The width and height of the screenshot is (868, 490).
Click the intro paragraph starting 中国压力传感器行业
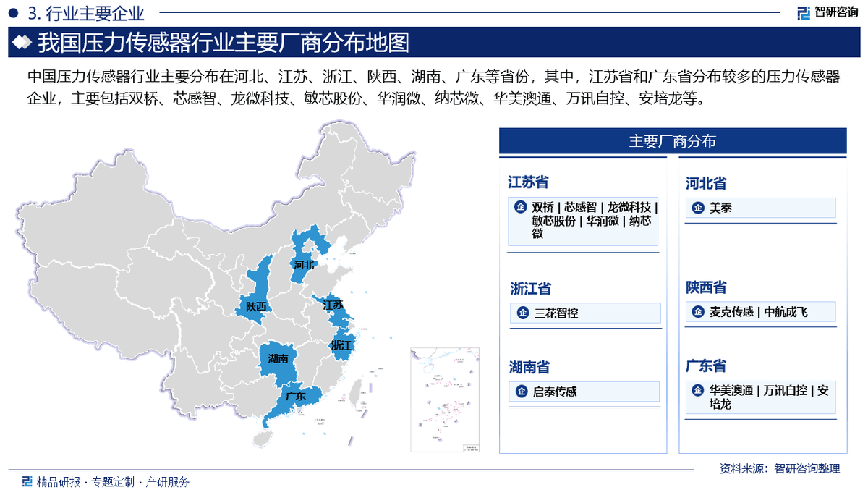click(x=433, y=88)
